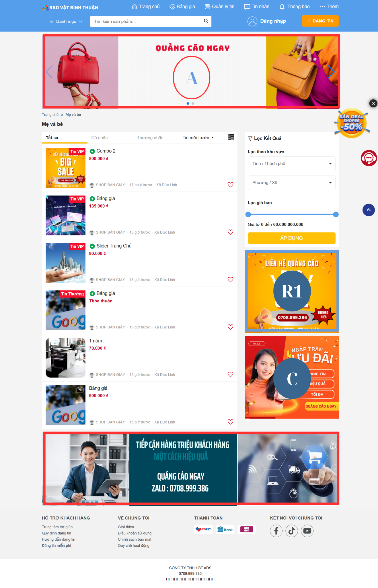Open the red chat support bubble

pyautogui.click(x=369, y=158)
